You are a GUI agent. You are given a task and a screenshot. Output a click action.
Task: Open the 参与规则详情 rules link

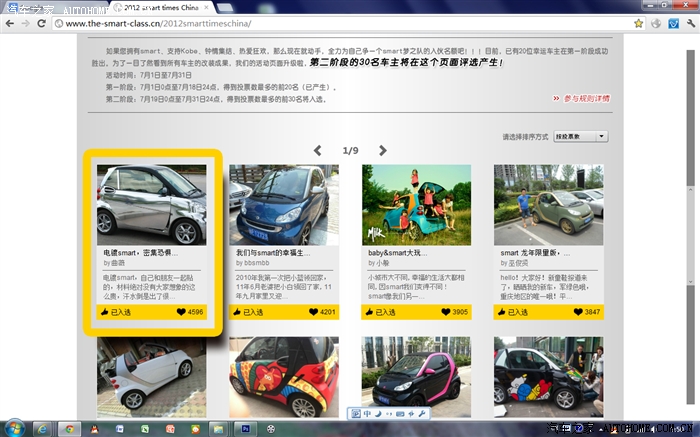(585, 99)
